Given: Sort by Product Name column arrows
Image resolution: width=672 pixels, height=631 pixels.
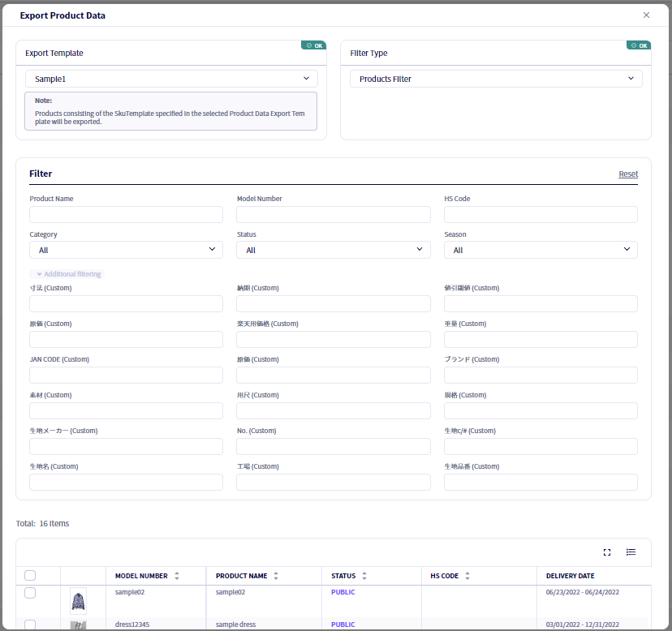Looking at the screenshot, I should click(x=276, y=576).
